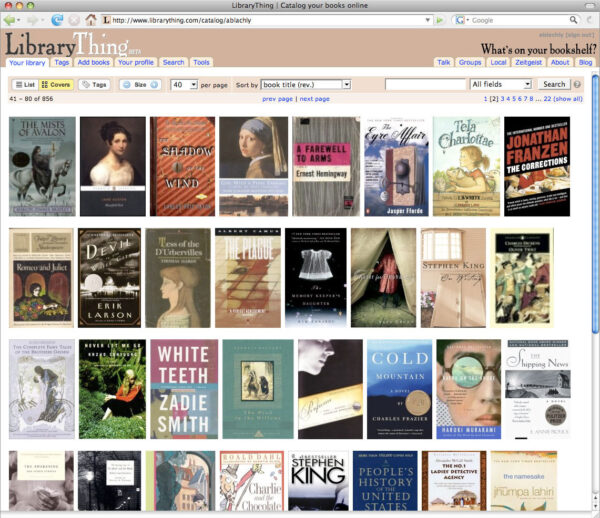The height and width of the screenshot is (518, 600).
Task: Click the browser back arrow icon
Action: [x=9, y=20]
